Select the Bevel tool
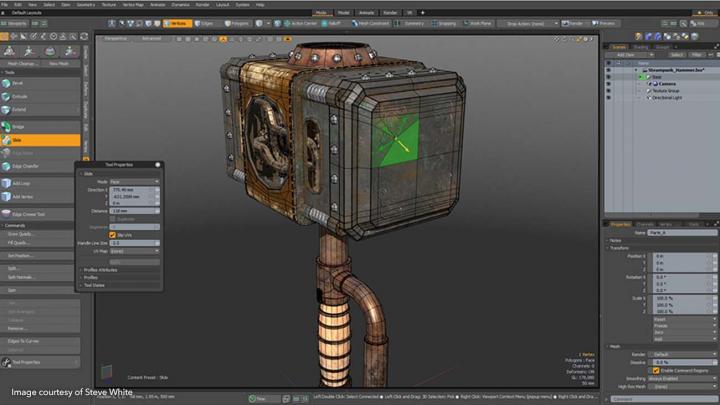Viewport: 720px width, 405px height. pos(40,83)
